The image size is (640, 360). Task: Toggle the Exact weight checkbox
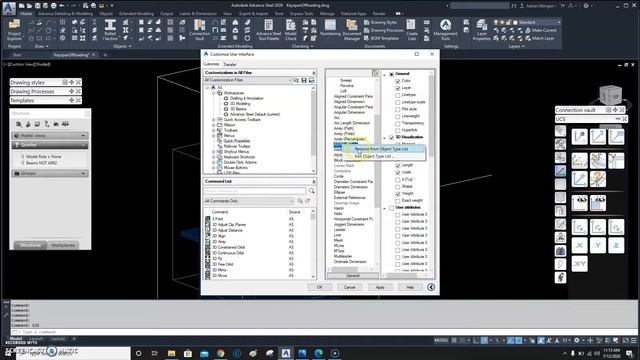click(398, 200)
